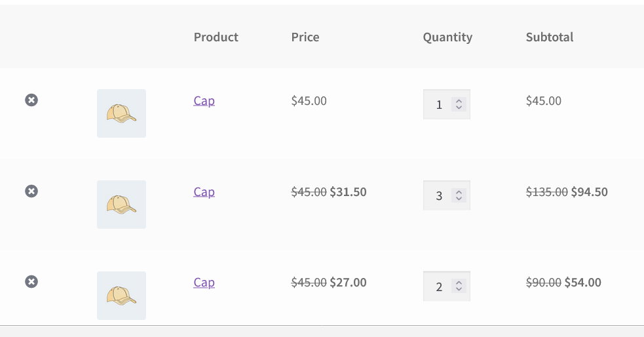Increase quantity of the first Cap above 1
This screenshot has height=337, width=644.
click(459, 101)
